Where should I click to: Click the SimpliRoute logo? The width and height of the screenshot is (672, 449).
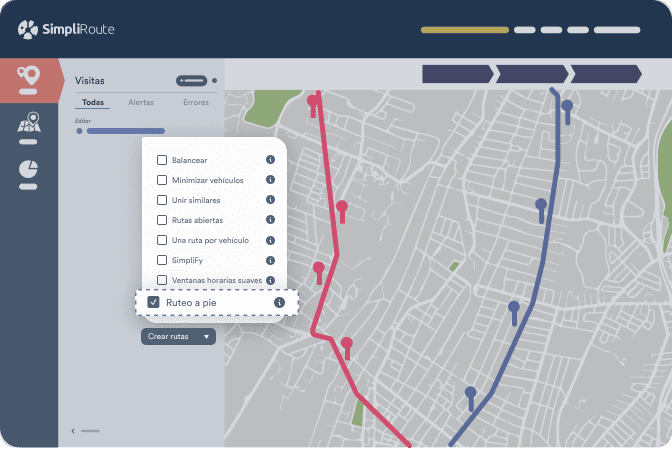(66, 29)
